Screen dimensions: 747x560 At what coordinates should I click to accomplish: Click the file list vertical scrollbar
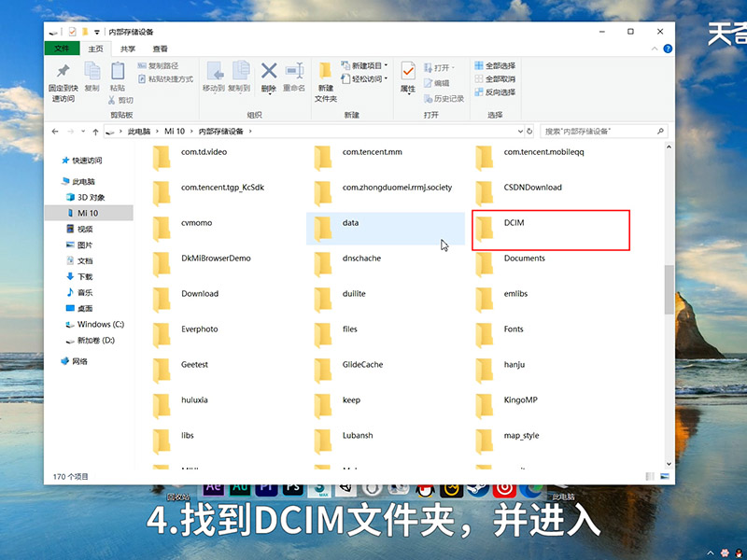pyautogui.click(x=669, y=289)
